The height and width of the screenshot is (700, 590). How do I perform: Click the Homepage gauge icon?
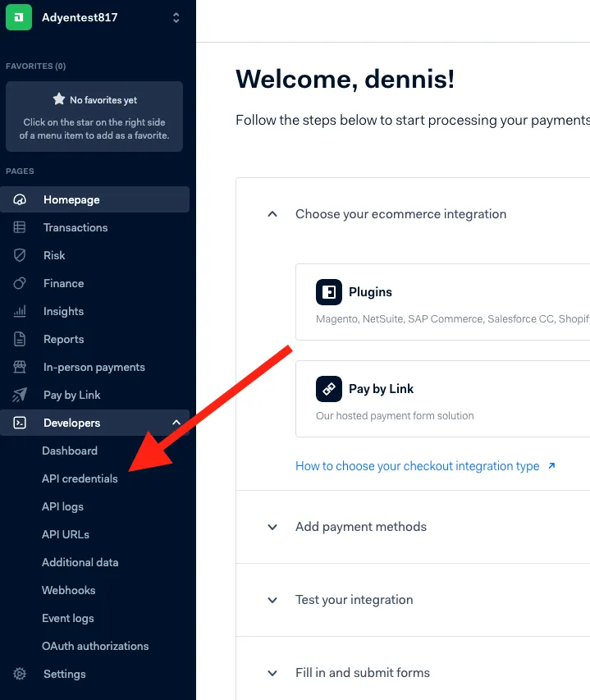click(x=20, y=199)
